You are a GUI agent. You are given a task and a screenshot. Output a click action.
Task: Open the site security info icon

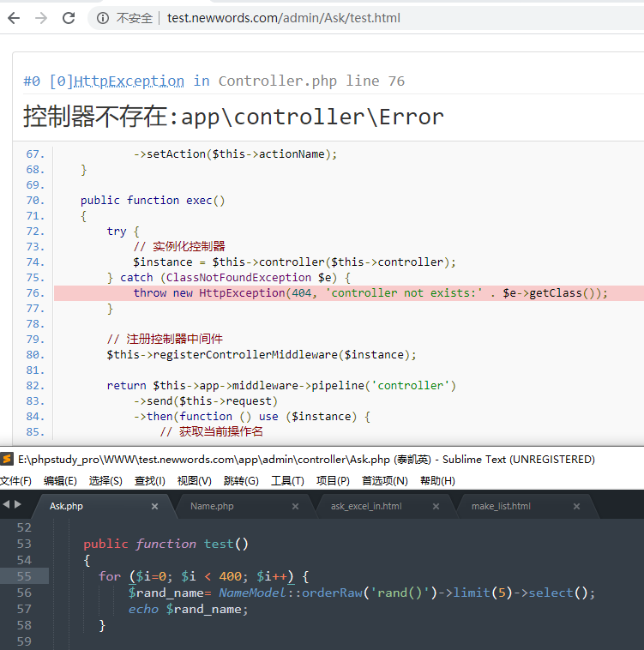tap(103, 18)
